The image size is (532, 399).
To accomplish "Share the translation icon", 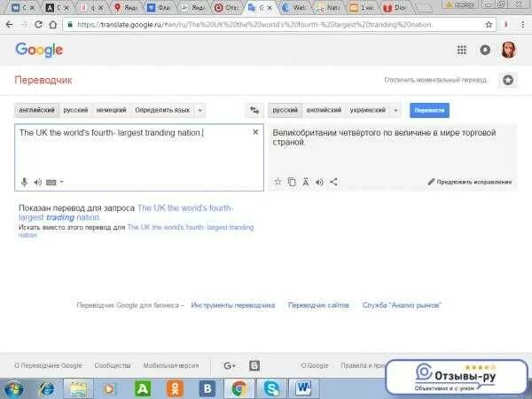I will pyautogui.click(x=334, y=182).
